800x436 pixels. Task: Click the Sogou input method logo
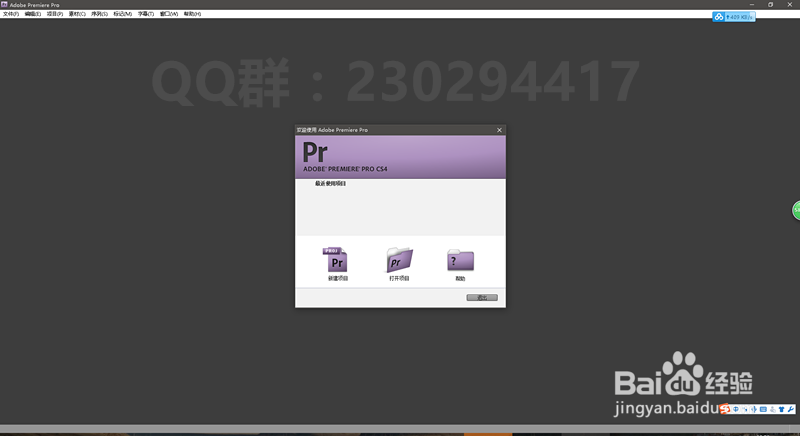[725, 409]
